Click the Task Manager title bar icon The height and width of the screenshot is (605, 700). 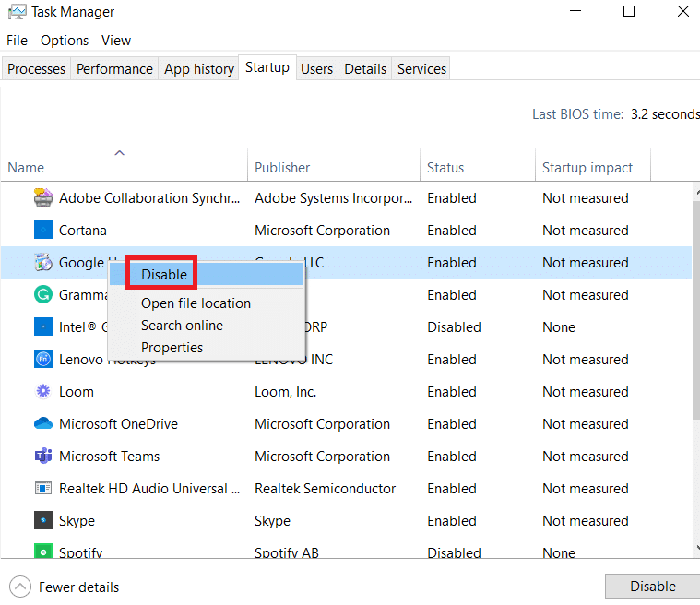(17, 12)
